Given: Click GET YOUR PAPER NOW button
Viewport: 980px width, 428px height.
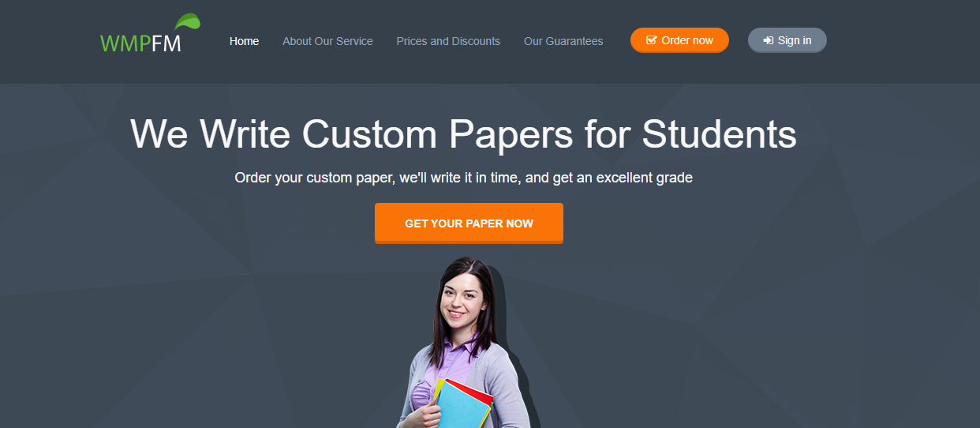Looking at the screenshot, I should click(469, 223).
